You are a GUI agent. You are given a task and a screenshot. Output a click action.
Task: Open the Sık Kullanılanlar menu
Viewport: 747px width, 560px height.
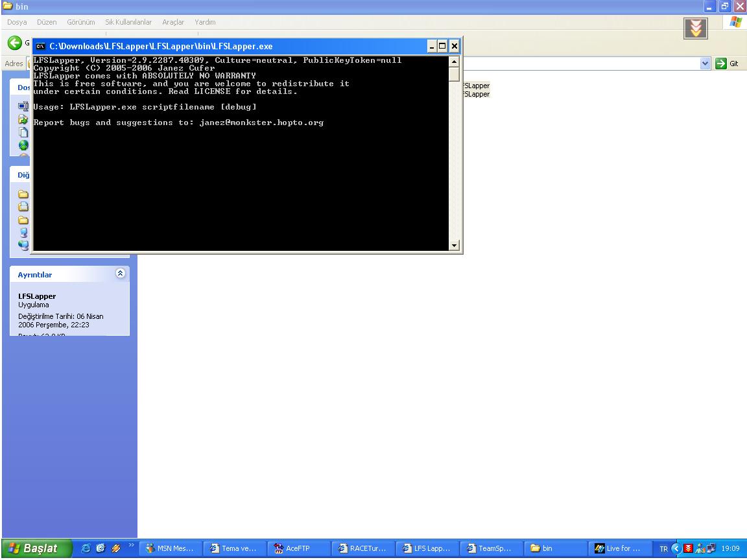click(x=128, y=22)
